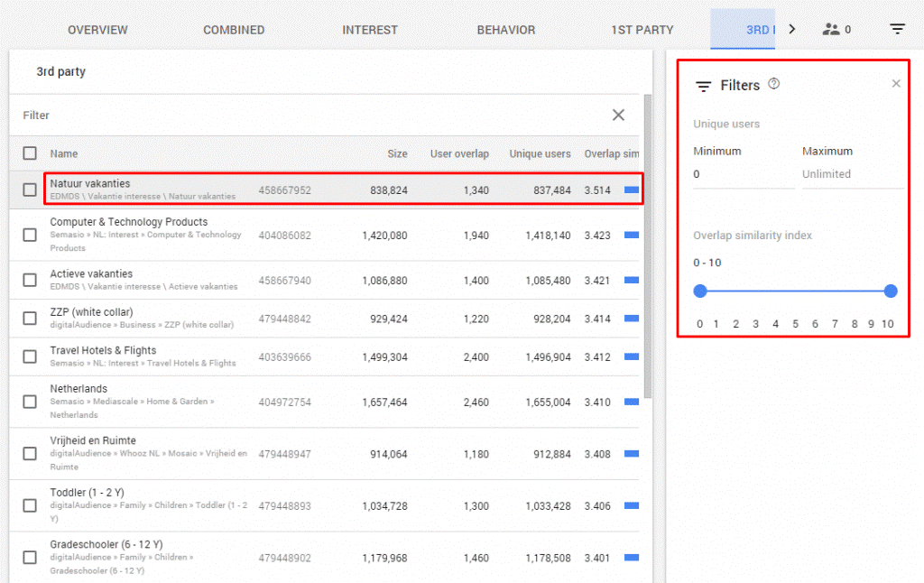Open the 1st Party tab
Screen dimensions: 924x583
point(642,30)
